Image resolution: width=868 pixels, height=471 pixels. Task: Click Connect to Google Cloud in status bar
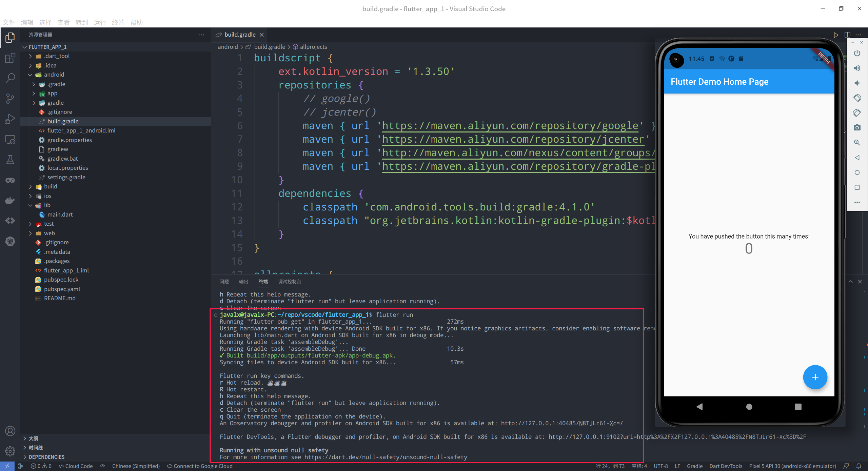[x=200, y=466]
